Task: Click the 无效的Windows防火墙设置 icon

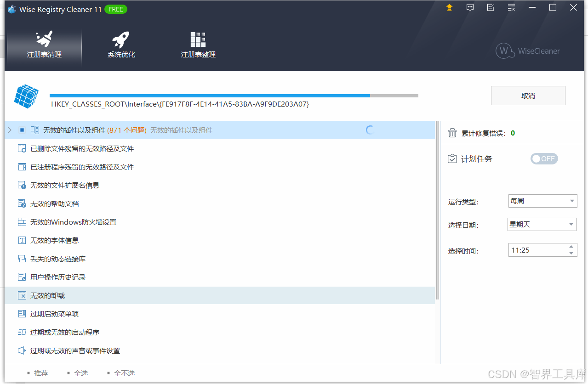Action: 22,222
